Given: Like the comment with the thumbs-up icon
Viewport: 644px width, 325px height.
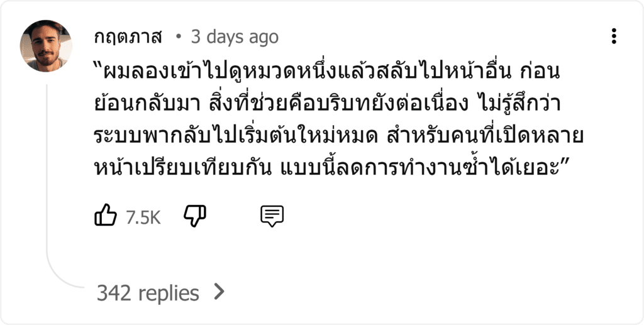Looking at the screenshot, I should pyautogui.click(x=106, y=215).
